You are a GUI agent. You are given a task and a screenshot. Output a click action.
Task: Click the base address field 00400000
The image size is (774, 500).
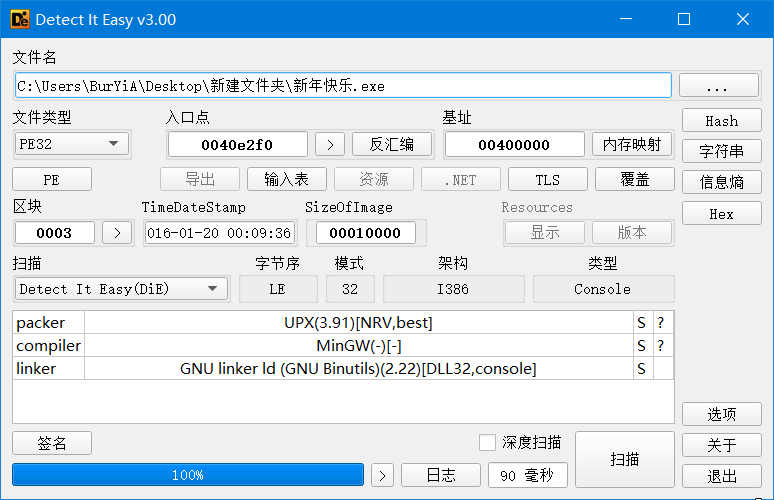[514, 145]
